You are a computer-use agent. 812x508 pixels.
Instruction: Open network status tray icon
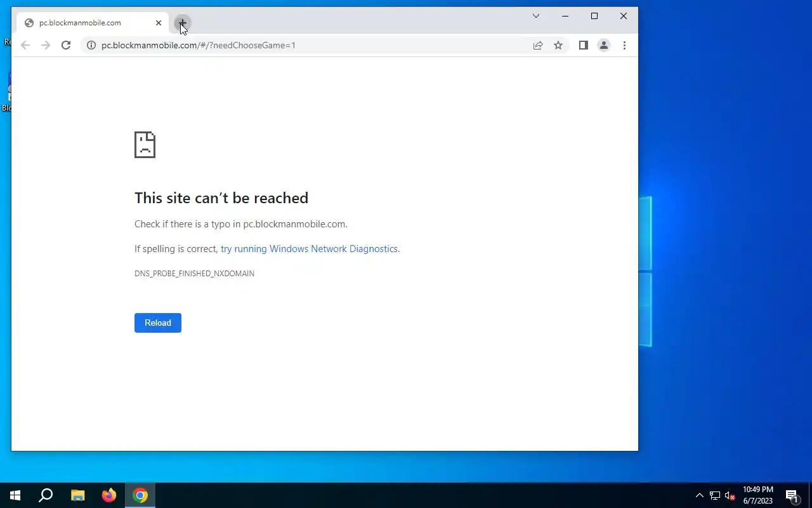pos(715,495)
